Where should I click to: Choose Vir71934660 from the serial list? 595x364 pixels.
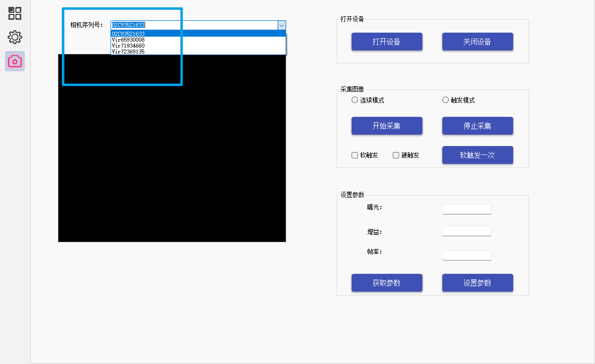(198, 46)
